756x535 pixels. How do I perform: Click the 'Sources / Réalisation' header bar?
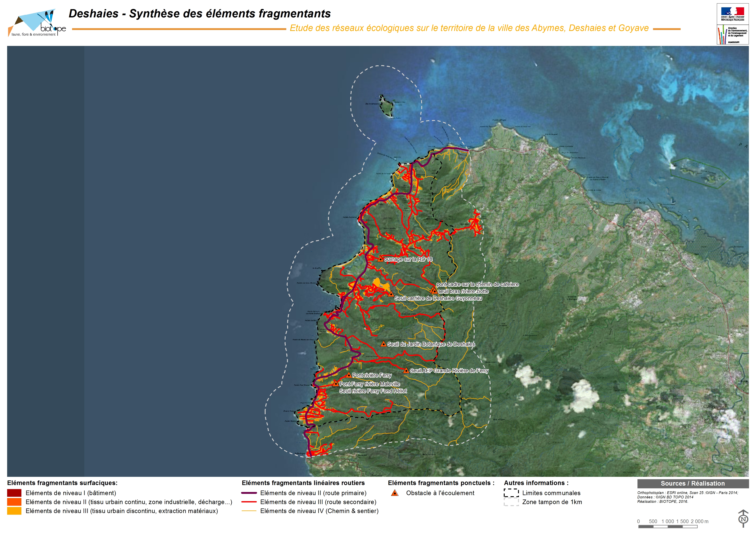pyautogui.click(x=693, y=484)
